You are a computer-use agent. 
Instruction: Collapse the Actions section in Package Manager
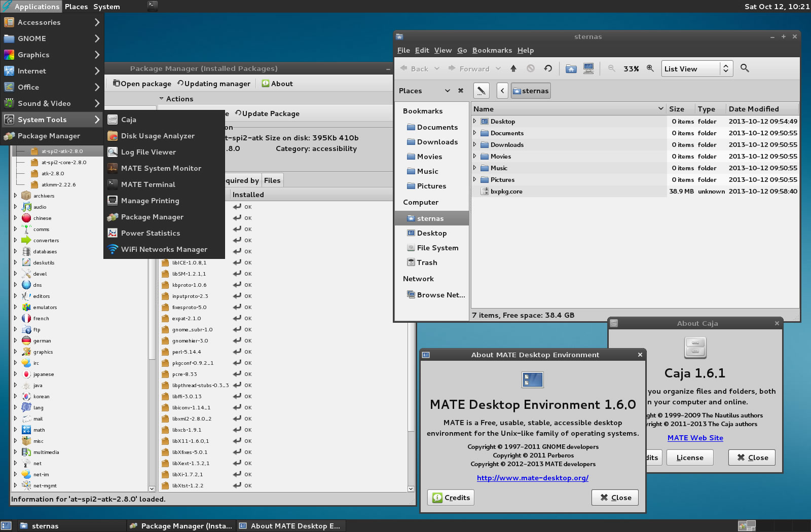[x=162, y=99]
